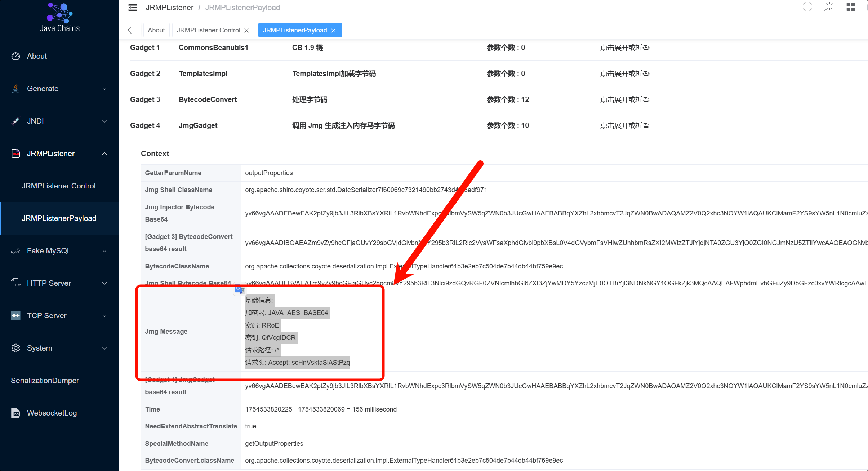The image size is (868, 471).
Task: Click the theme switch sparkle icon
Action: point(829,7)
